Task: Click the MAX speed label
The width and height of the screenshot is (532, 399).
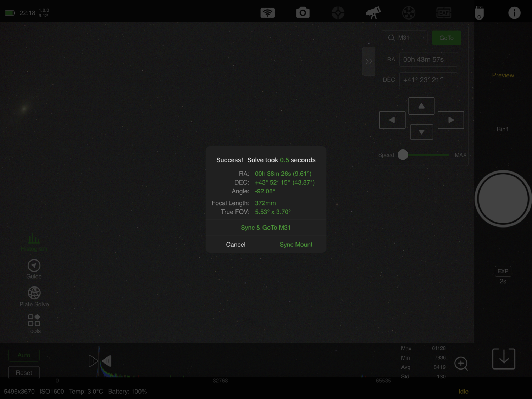Action: [461, 155]
